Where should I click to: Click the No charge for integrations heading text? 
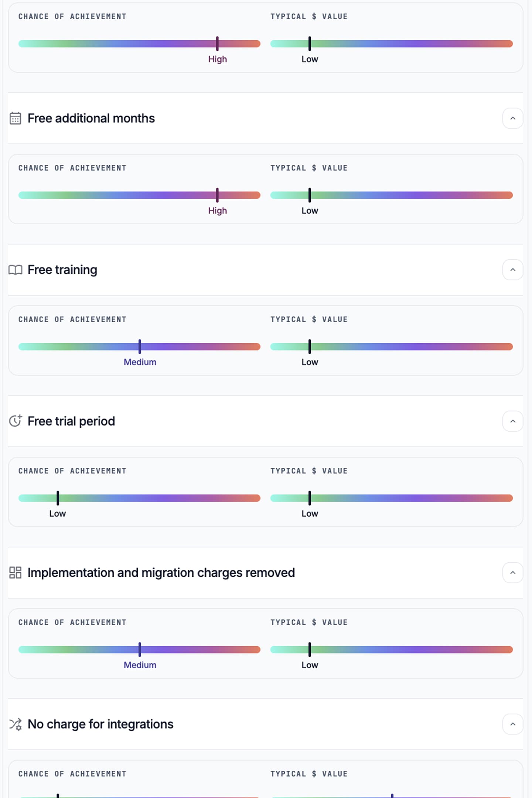coord(100,724)
